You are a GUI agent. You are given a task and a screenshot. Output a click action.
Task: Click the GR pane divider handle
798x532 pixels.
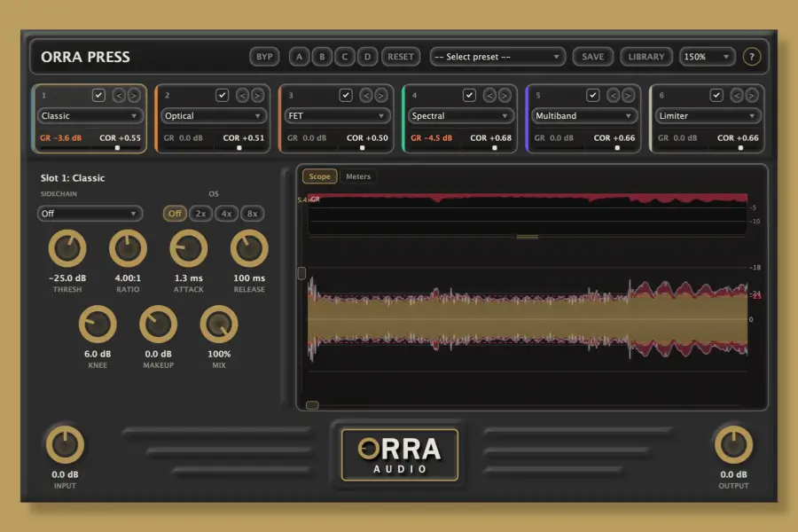pyautogui.click(x=528, y=237)
